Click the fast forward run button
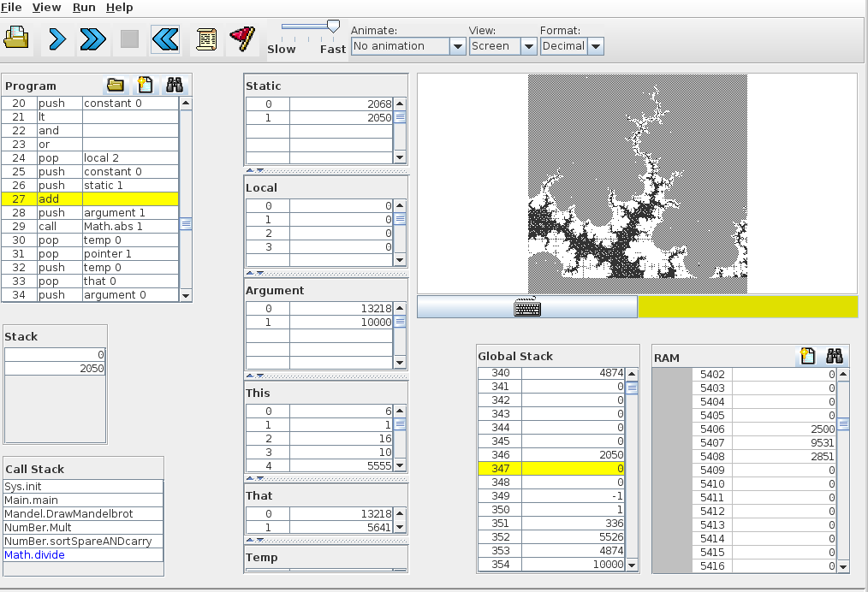Viewport: 868px width, 592px height. pos(92,38)
